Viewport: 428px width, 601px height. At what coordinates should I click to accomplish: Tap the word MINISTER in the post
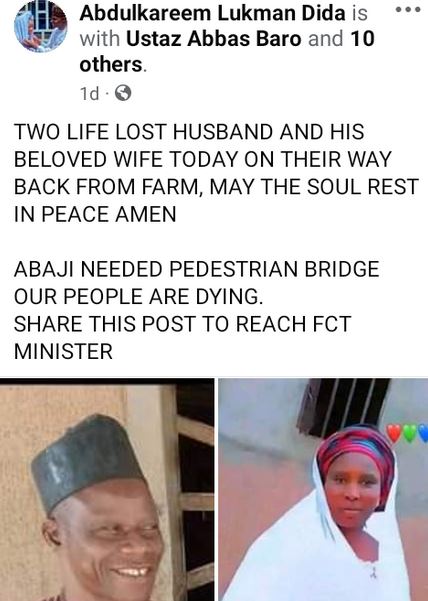(63, 351)
